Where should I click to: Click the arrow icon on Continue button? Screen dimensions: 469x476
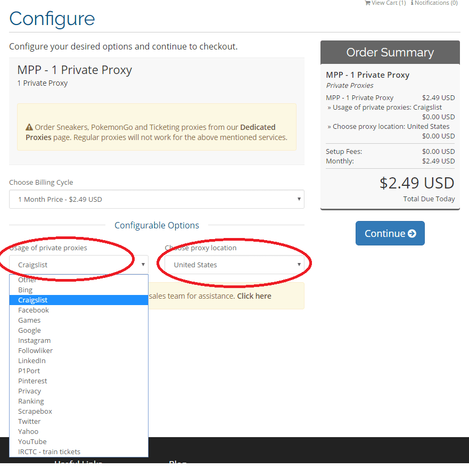412,233
